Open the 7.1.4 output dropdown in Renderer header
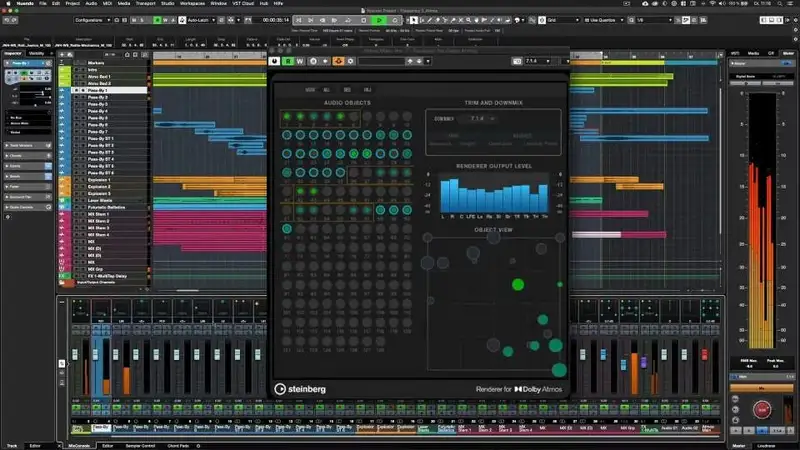This screenshot has height=450, width=800. point(538,61)
